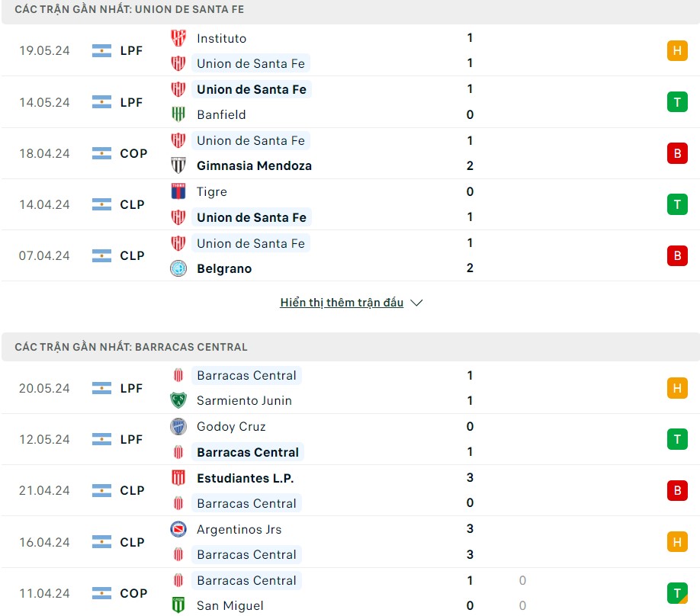Click the green T result badge for Banfield match

pyautogui.click(x=677, y=101)
